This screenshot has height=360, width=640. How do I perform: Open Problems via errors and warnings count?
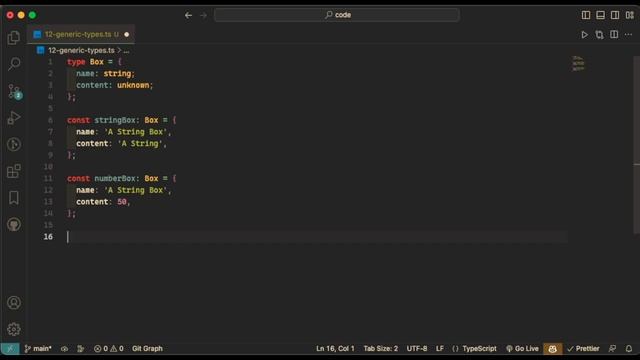pyautogui.click(x=109, y=349)
